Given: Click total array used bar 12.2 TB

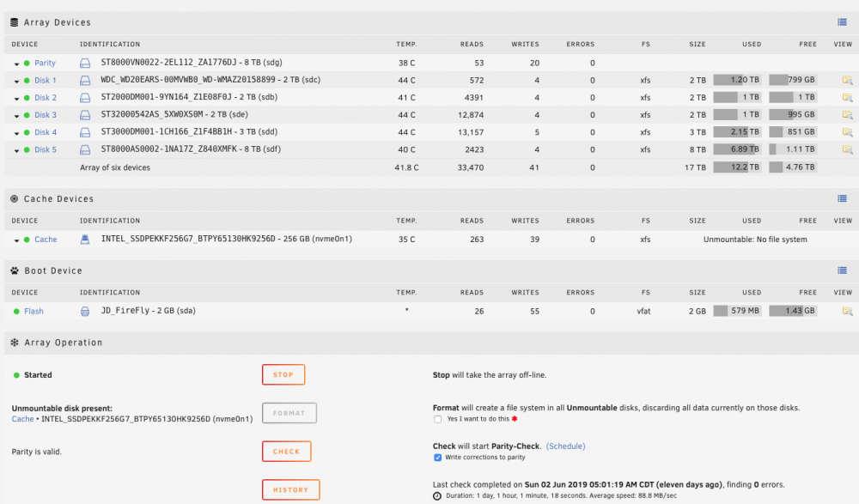Looking at the screenshot, I should pyautogui.click(x=737, y=167).
